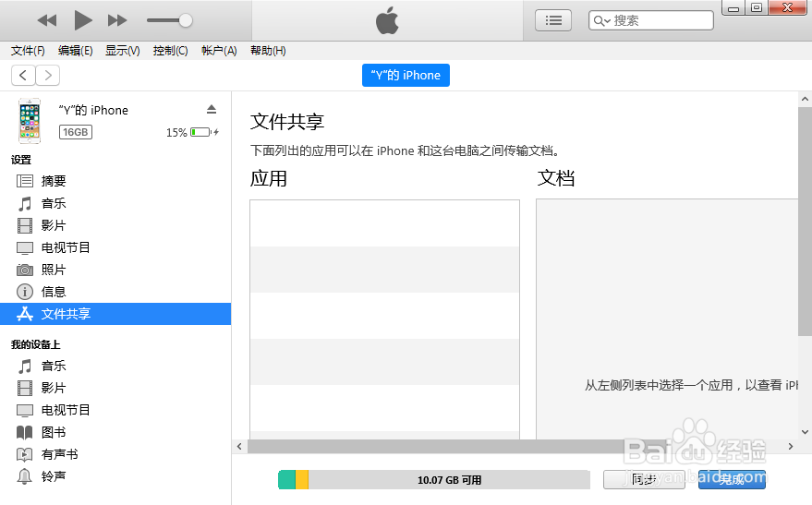Click the 16GB capacity badge
This screenshot has height=505, width=812.
(x=76, y=132)
